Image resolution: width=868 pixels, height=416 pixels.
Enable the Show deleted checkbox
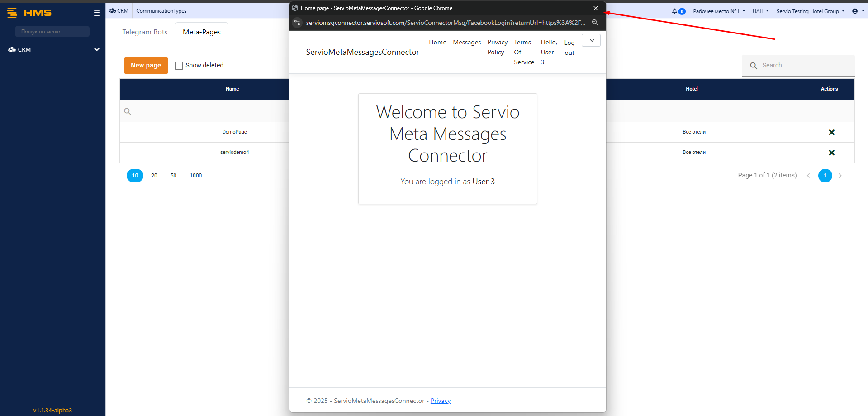click(179, 66)
